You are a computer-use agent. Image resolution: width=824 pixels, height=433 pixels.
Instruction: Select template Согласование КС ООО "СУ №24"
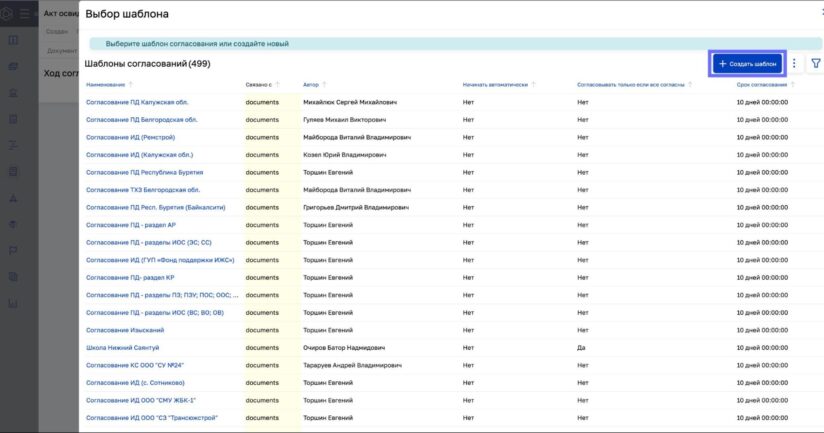(x=135, y=365)
